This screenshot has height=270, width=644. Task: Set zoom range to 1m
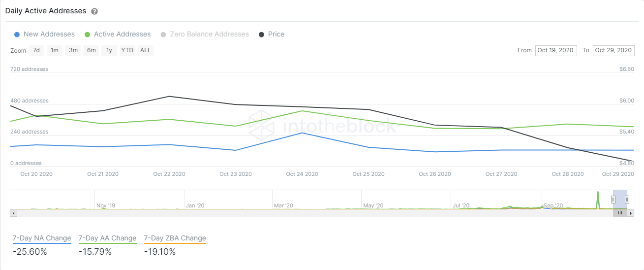coord(55,50)
